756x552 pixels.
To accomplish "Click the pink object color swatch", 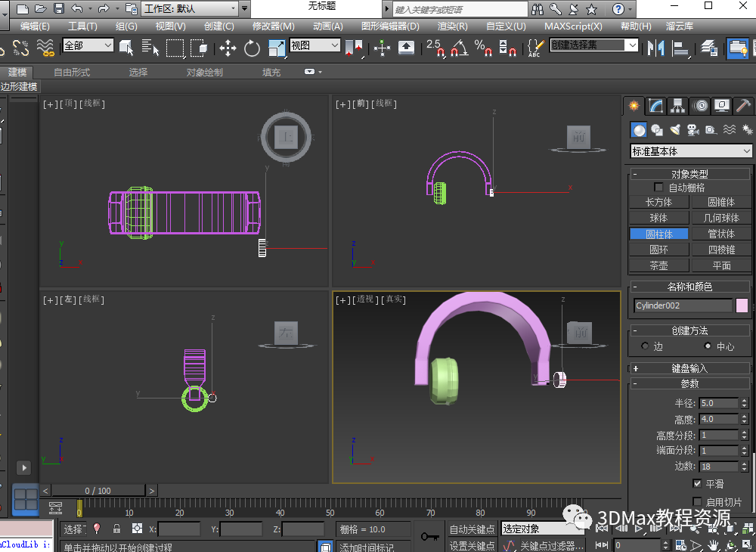I will [742, 305].
